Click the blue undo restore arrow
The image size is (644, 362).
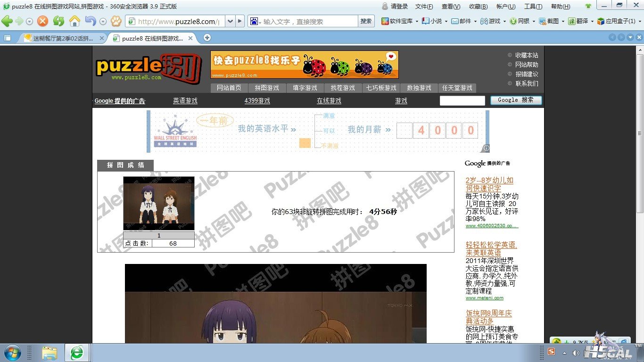pyautogui.click(x=90, y=21)
